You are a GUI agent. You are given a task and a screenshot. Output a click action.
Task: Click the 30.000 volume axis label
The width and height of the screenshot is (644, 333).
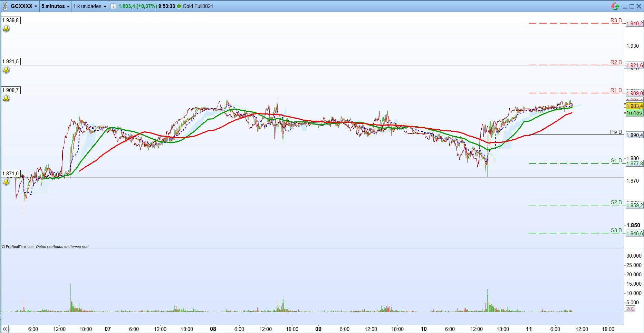[634, 256]
